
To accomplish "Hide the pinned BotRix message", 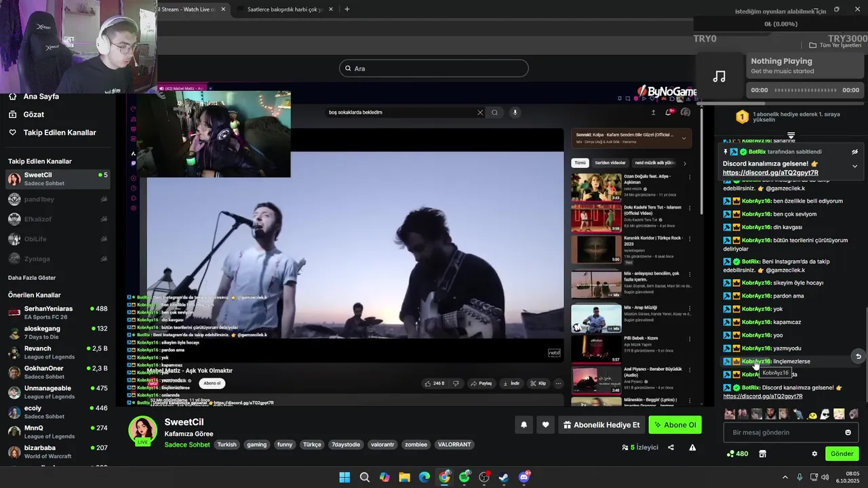I will 854,152.
